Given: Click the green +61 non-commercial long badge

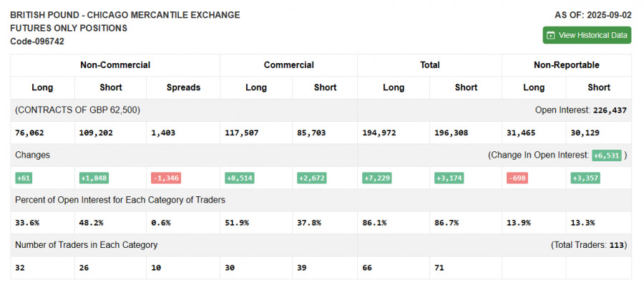Looking at the screenshot, I should point(24,178).
